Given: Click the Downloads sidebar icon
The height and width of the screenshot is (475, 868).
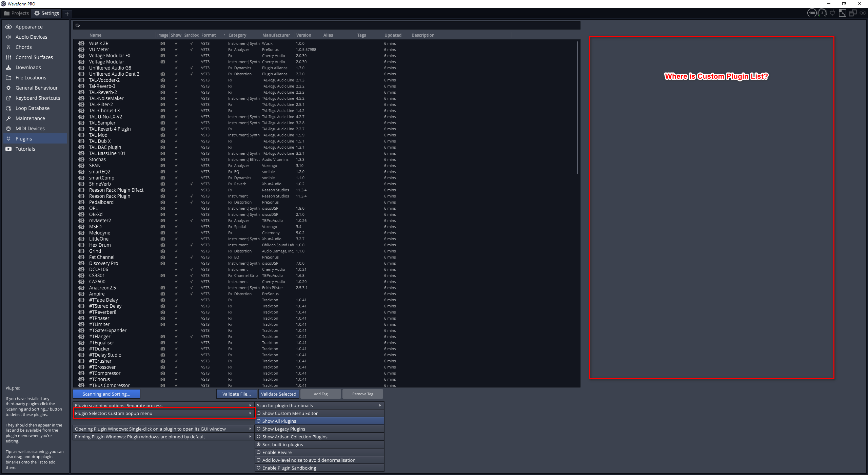Looking at the screenshot, I should pyautogui.click(x=8, y=68).
